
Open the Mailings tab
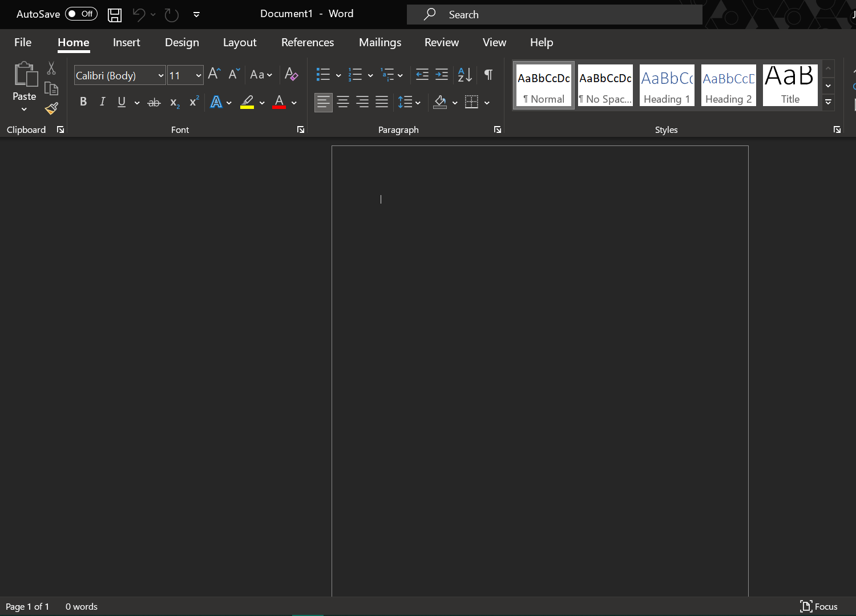tap(380, 42)
